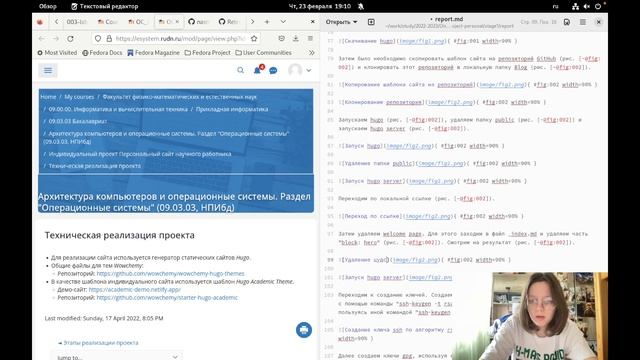
Task: Open 09.03.03 Бакалавриат breadcrumb
Action: (x=78, y=121)
